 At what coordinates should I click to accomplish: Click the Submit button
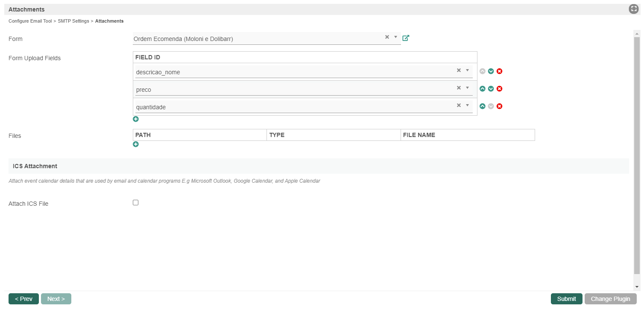566,299
